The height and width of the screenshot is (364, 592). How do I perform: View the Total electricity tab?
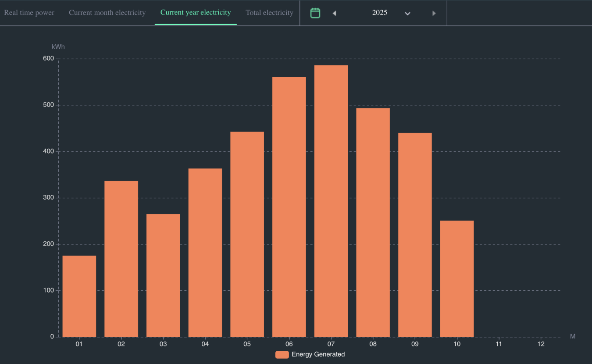point(269,13)
